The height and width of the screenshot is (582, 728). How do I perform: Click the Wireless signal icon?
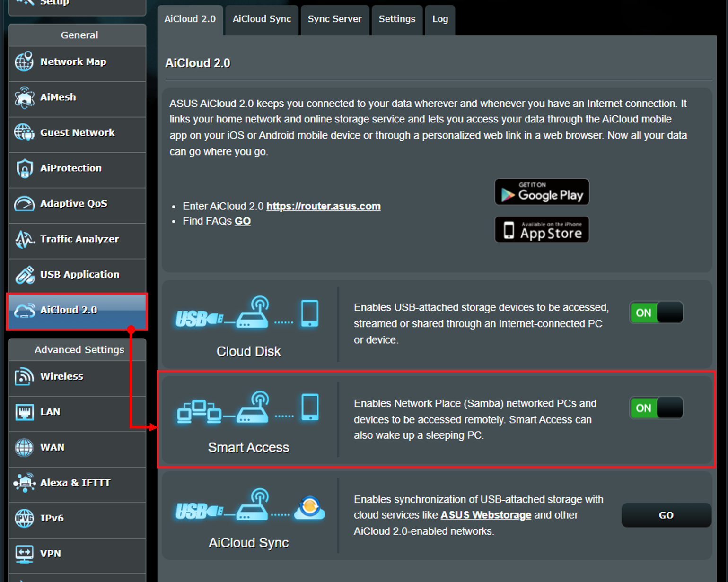coord(24,377)
